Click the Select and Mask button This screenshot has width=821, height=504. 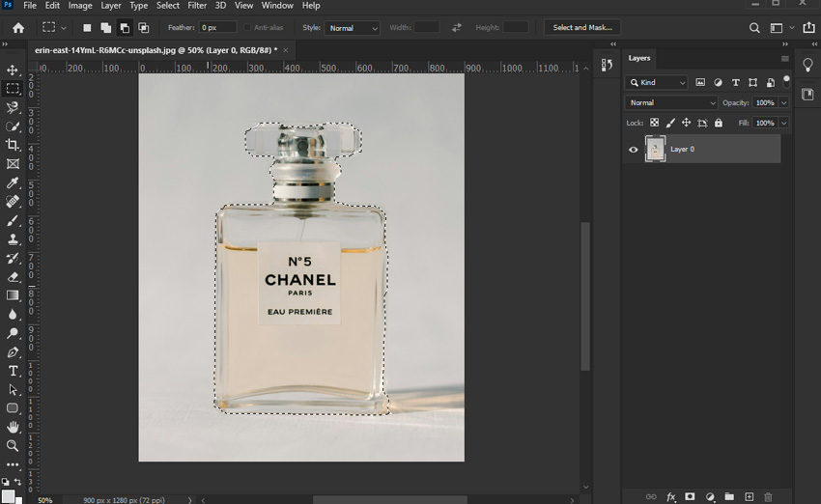pos(582,28)
